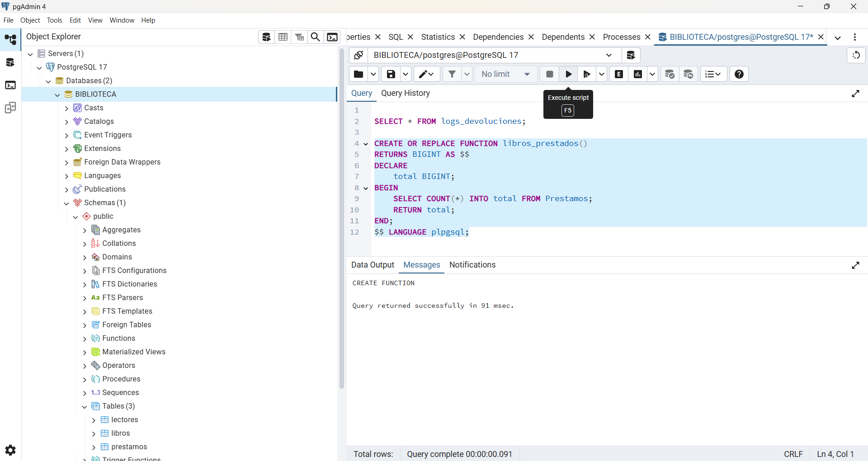Click the Execute script play button

click(568, 74)
